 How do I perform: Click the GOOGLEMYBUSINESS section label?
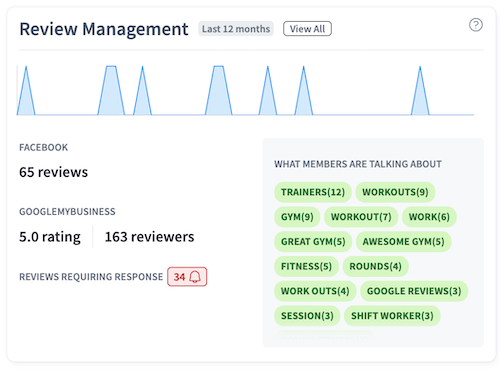[67, 212]
